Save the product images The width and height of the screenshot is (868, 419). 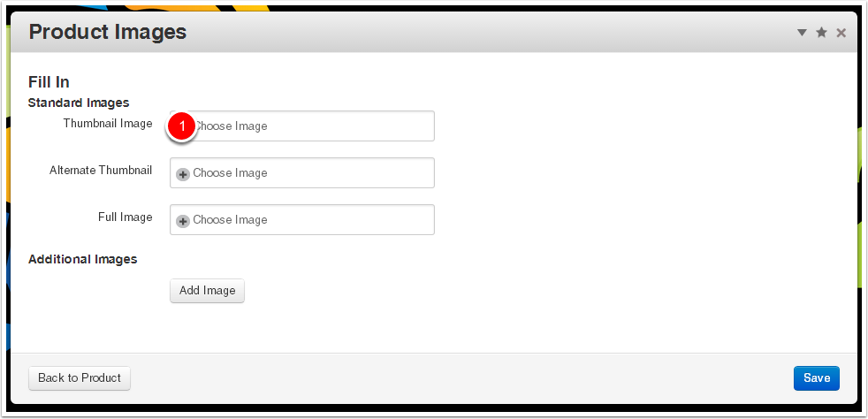click(816, 378)
